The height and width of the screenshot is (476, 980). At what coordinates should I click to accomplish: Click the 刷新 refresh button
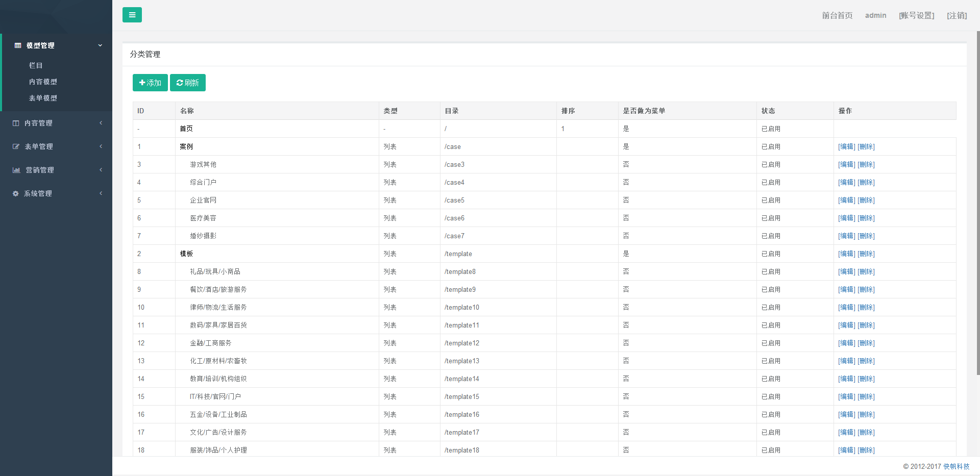pos(188,83)
